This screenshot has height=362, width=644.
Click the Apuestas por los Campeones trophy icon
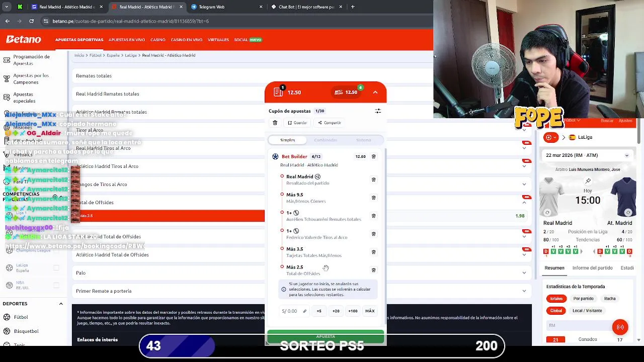point(7,79)
